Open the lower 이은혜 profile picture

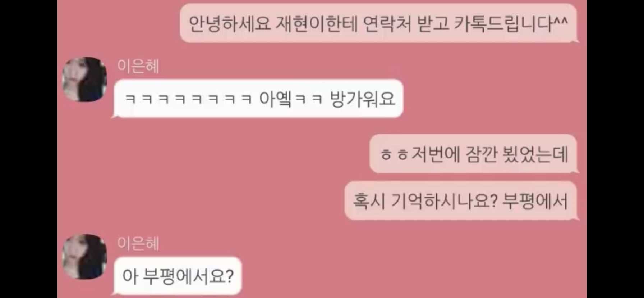[x=84, y=257]
